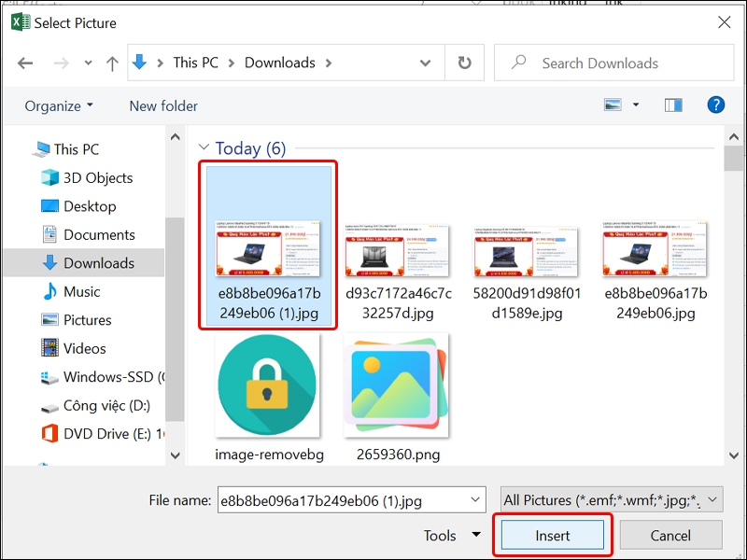Go up one folder level

[112, 63]
